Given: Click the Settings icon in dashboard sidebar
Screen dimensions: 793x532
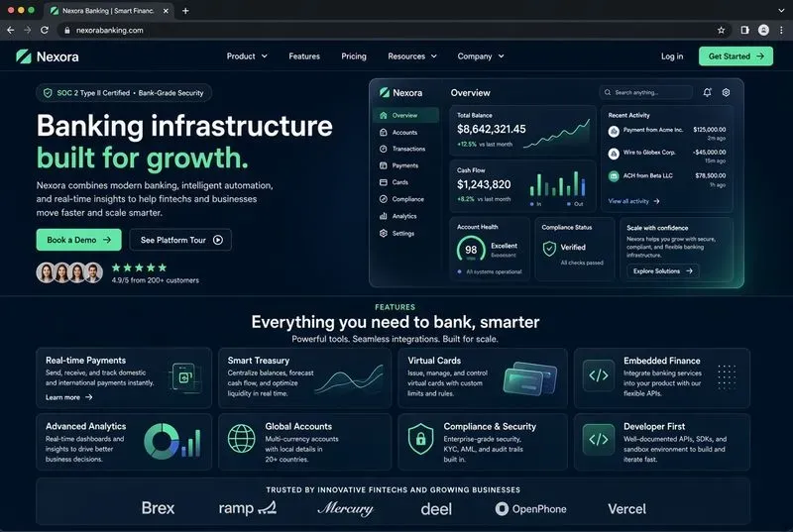Looking at the screenshot, I should tap(384, 234).
